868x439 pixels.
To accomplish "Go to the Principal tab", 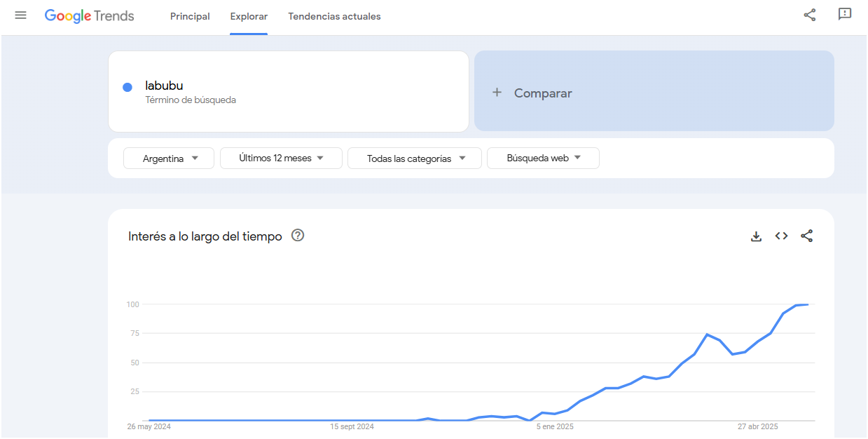I will (190, 16).
